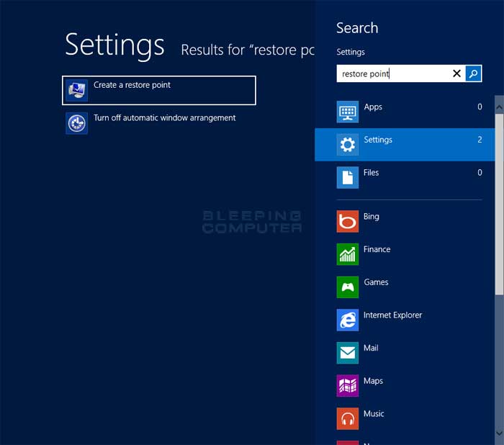Click the Music headphones icon
Screen dimensions: 504x445
[348, 418]
